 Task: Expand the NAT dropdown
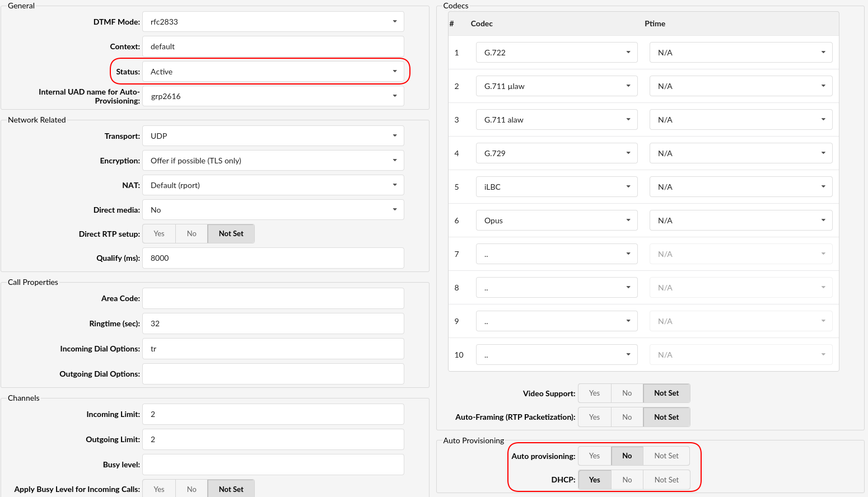tap(273, 185)
